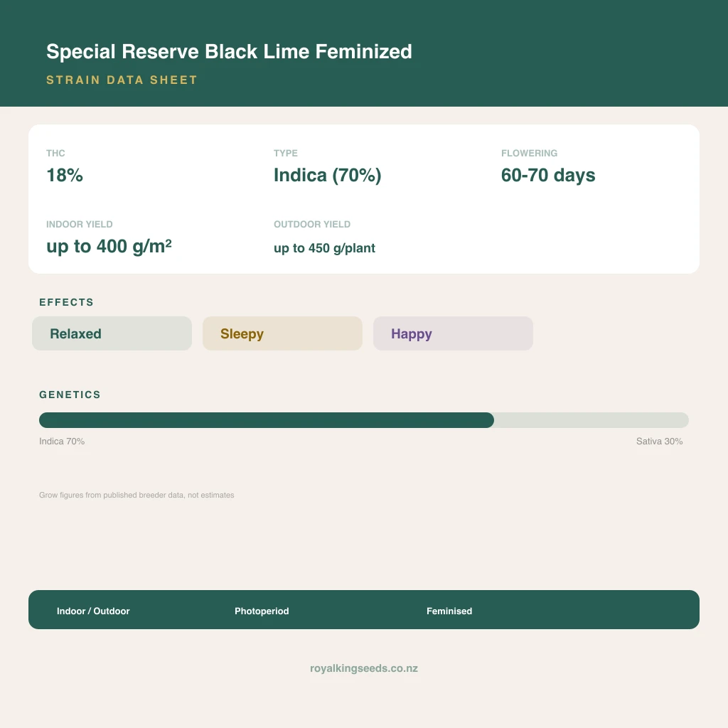Viewport: 728px width, 728px height.
Task: Click the 18% THC value
Action: point(65,175)
